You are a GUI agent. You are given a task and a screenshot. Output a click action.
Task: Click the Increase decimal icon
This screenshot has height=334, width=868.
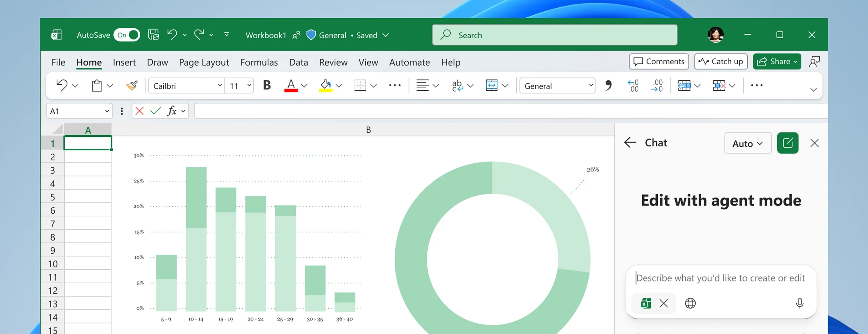click(633, 86)
